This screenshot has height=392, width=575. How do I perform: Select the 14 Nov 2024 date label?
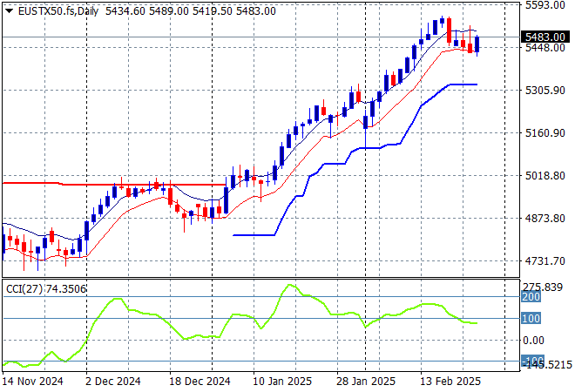pos(31,382)
